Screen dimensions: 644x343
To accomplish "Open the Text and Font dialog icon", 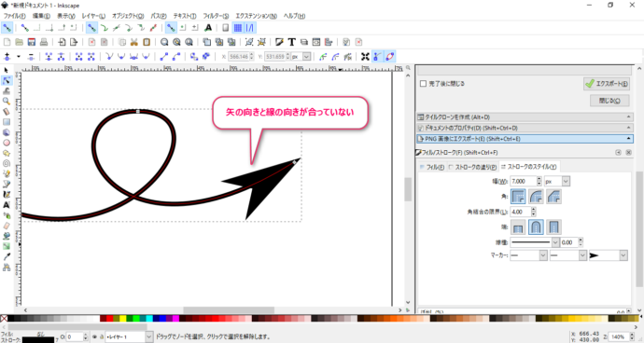I will tap(291, 42).
